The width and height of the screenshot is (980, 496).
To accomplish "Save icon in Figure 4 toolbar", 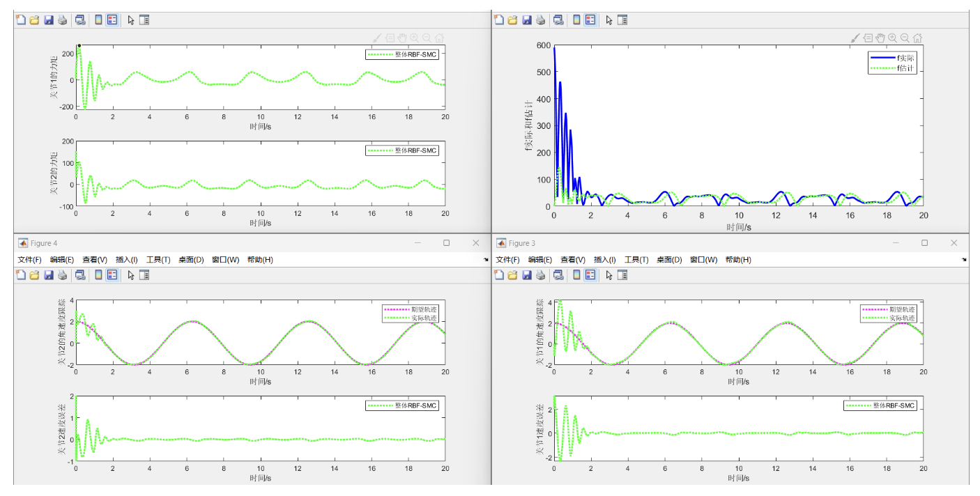I will pyautogui.click(x=49, y=275).
